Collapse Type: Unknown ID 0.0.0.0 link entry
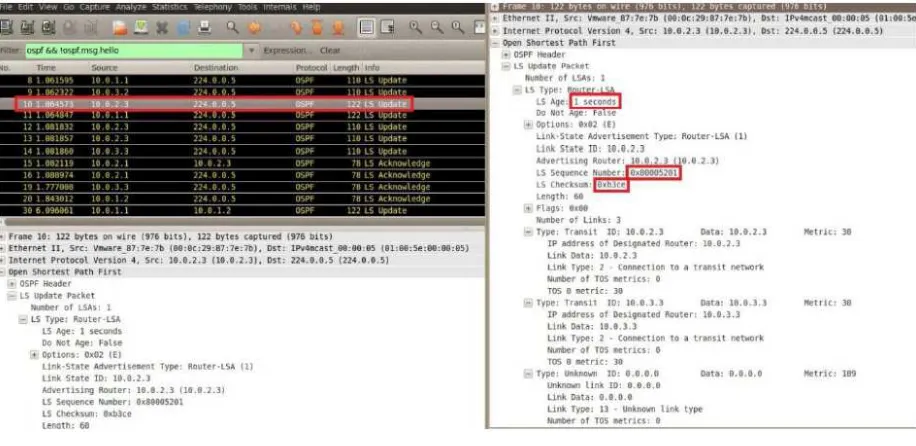Image resolution: width=916 pixels, height=446 pixels. coord(529,374)
